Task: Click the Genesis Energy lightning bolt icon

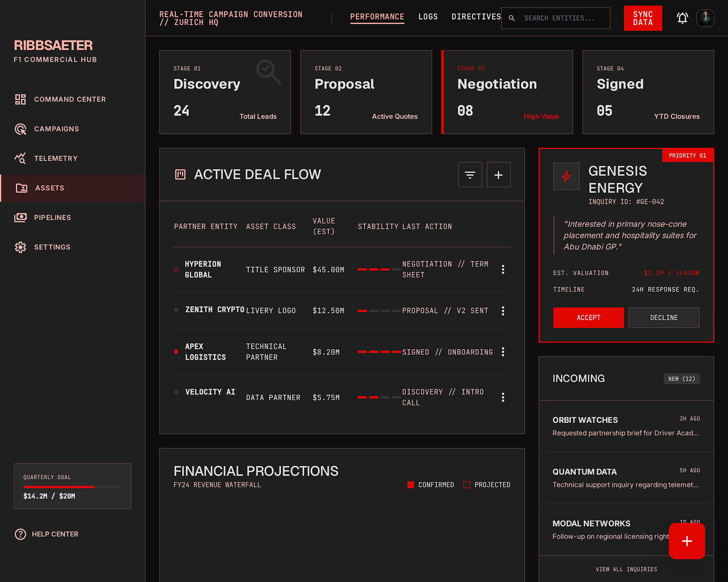Action: (x=566, y=176)
